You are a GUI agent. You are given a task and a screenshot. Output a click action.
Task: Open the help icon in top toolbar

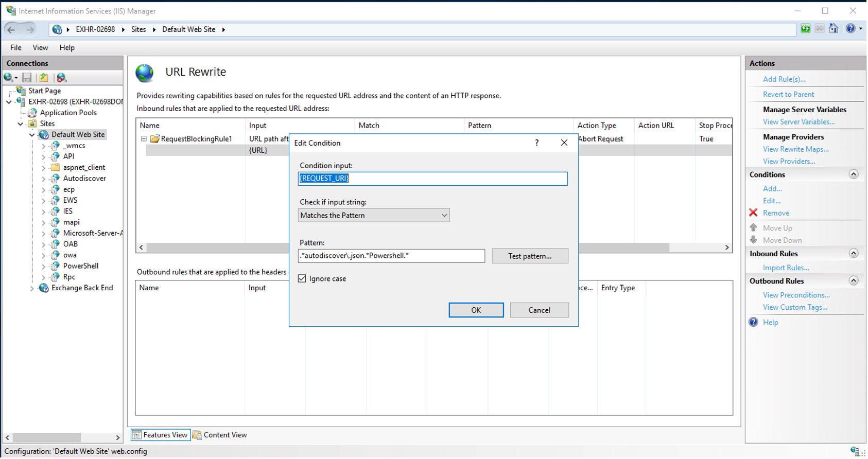click(x=851, y=29)
